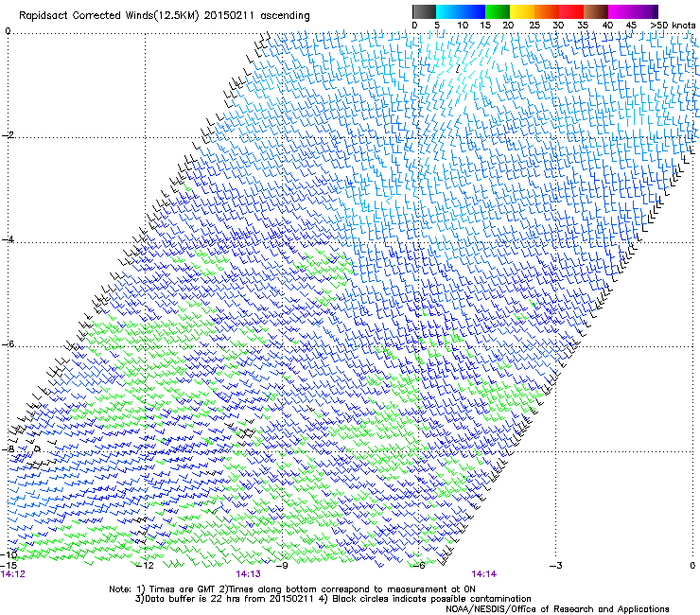Select the red 30-35 knots legend segment

click(x=571, y=11)
